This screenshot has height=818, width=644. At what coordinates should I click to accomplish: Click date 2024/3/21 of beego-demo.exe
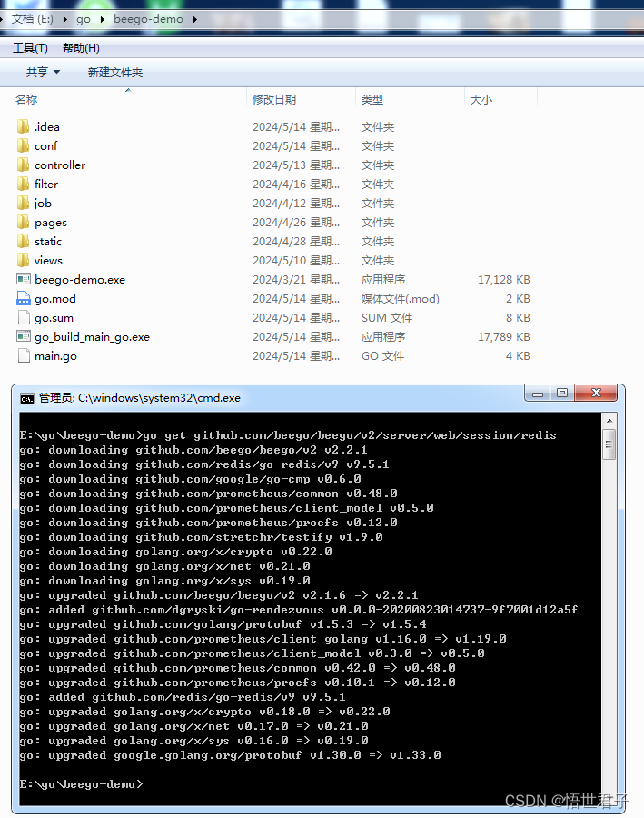pos(296,280)
